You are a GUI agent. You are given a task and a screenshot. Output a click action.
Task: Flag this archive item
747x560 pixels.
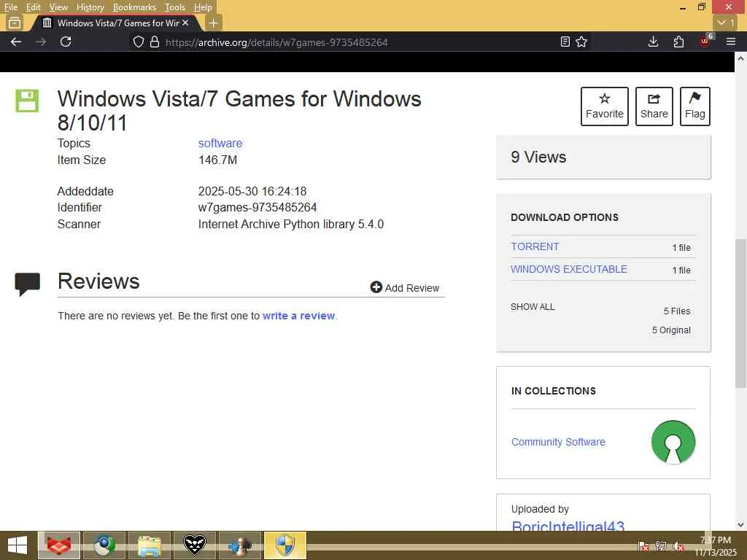(694, 106)
